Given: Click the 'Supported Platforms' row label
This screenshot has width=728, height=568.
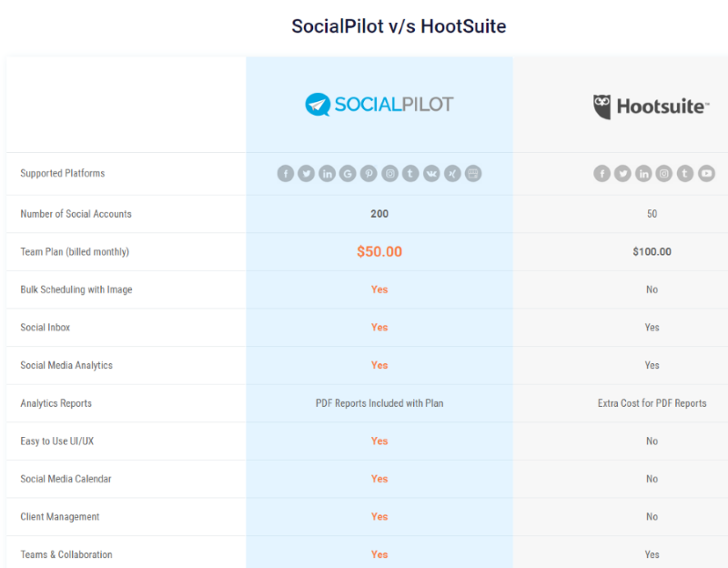Looking at the screenshot, I should click(63, 173).
